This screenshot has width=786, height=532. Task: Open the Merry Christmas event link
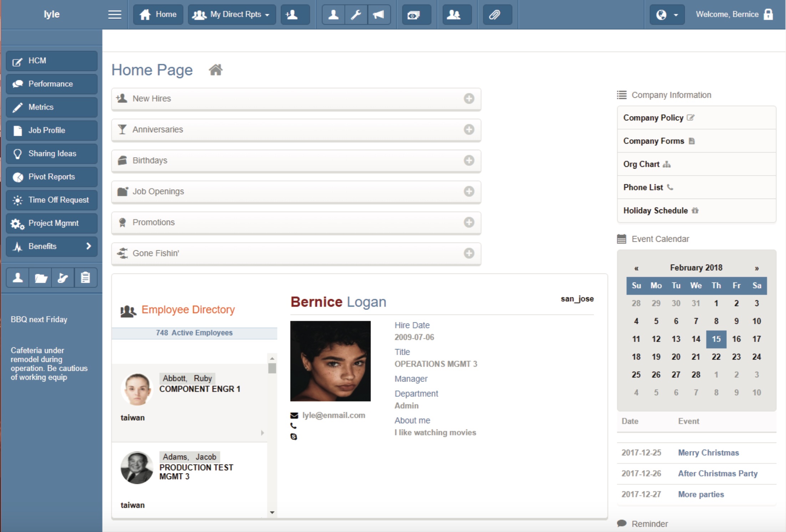tap(708, 452)
